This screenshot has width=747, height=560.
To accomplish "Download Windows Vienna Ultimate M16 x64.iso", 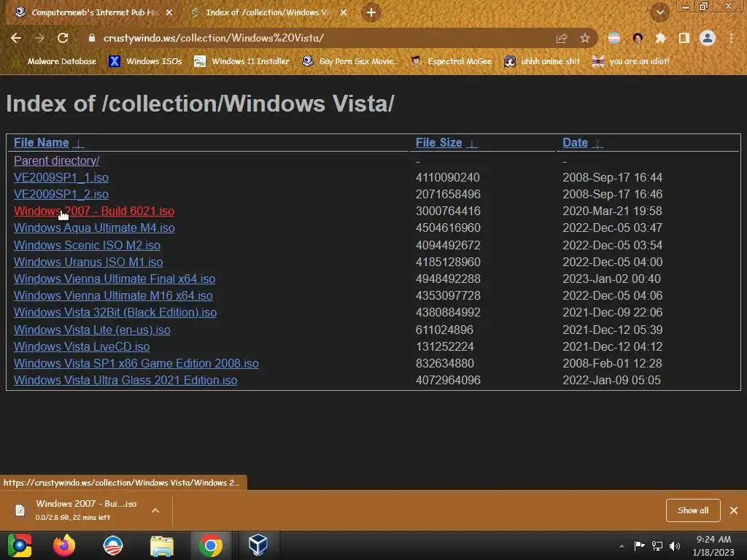I will 113,295.
